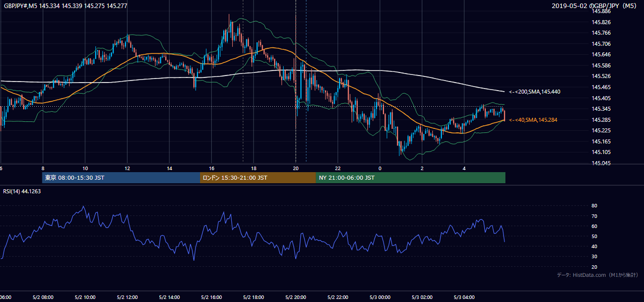Click the RSI scale value 20
The height and width of the screenshot is (302, 644).
tap(594, 267)
